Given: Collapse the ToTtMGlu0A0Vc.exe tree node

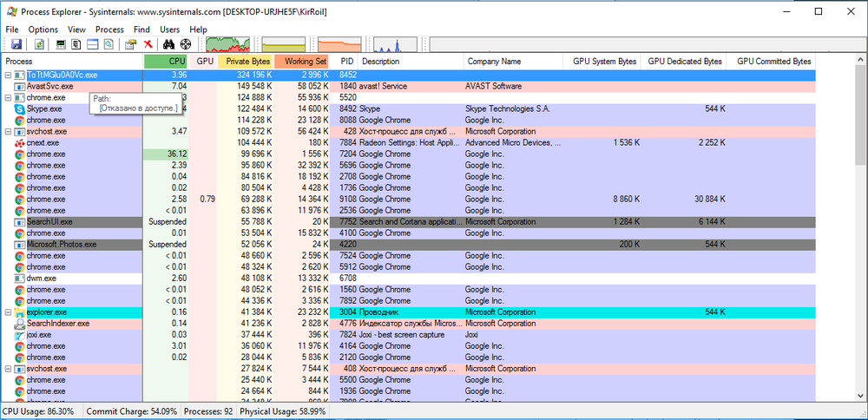Looking at the screenshot, I should (9, 75).
